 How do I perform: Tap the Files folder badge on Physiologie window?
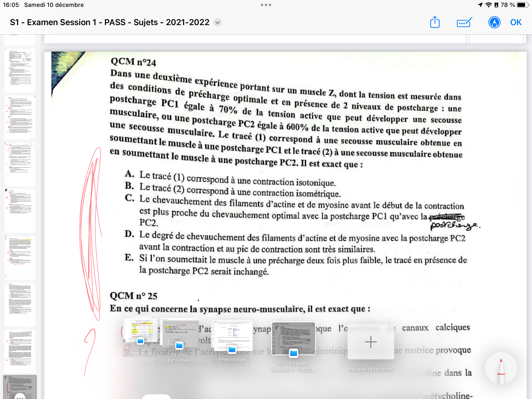point(232,349)
